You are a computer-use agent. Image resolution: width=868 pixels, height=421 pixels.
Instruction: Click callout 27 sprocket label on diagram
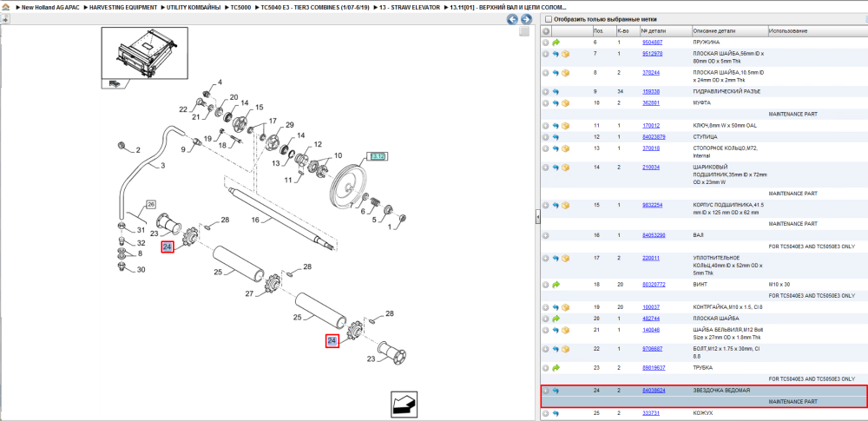coord(249,295)
